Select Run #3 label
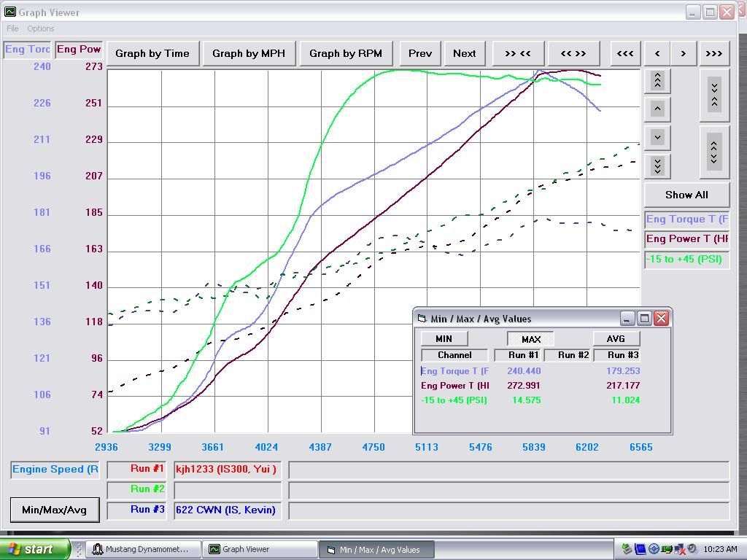 pyautogui.click(x=137, y=510)
